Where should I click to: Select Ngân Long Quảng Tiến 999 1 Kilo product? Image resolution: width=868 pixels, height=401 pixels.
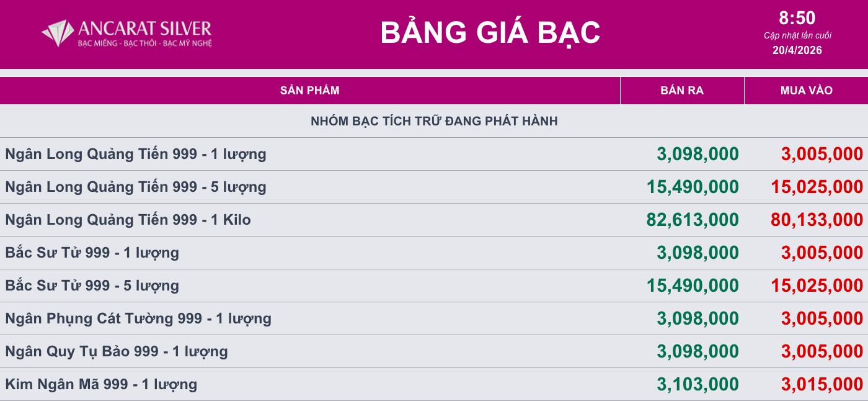pos(128,220)
